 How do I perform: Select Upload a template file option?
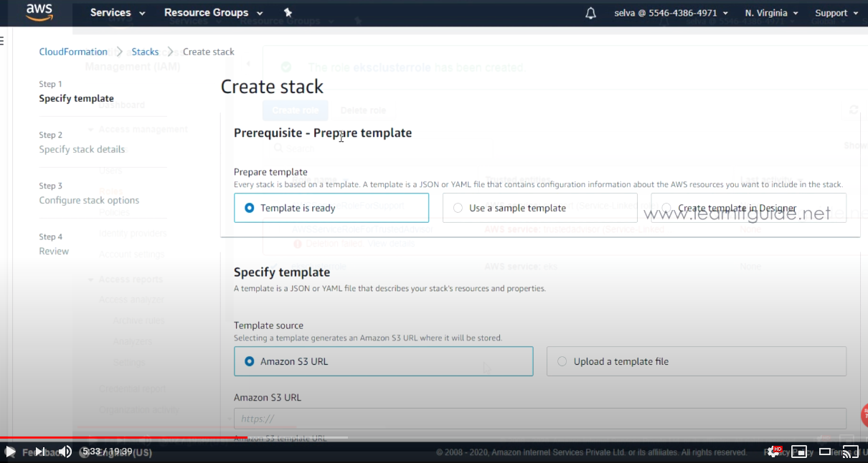point(697,361)
